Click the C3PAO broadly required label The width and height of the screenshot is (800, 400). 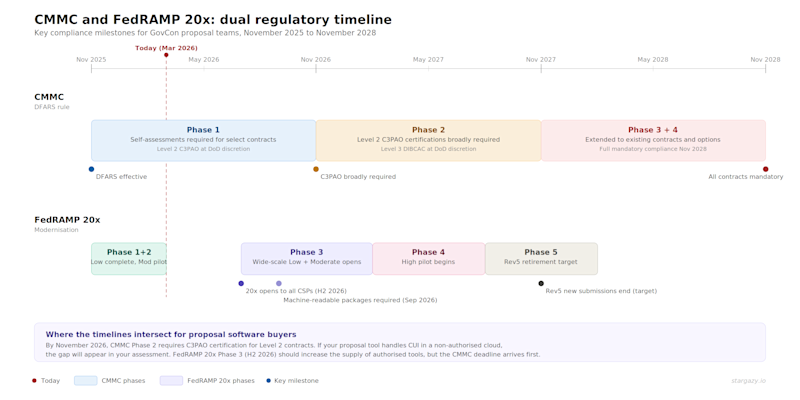[358, 177]
